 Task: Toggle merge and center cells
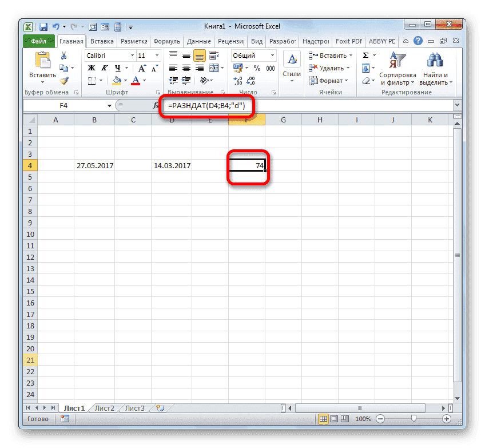(x=215, y=68)
